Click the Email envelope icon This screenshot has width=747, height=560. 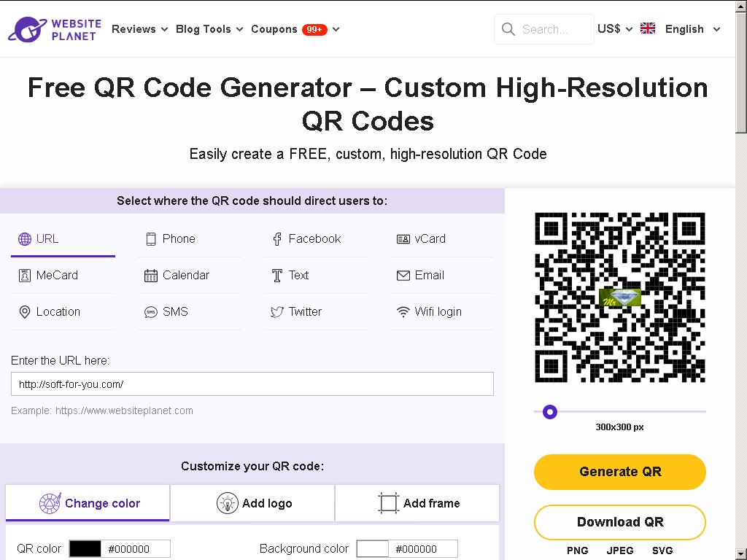point(403,275)
